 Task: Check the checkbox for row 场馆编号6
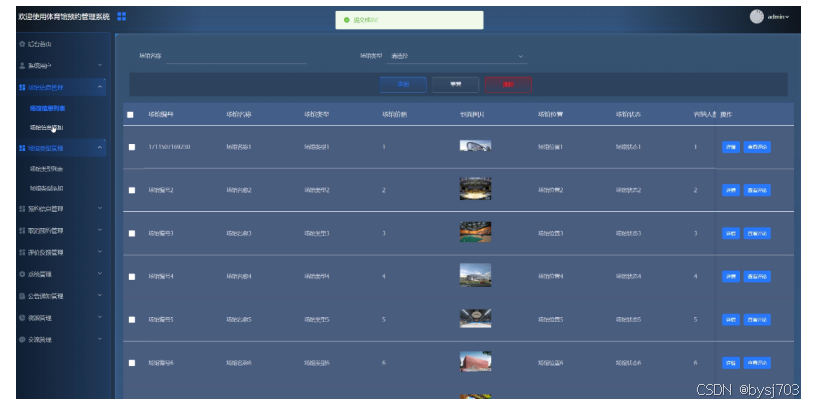(x=132, y=363)
